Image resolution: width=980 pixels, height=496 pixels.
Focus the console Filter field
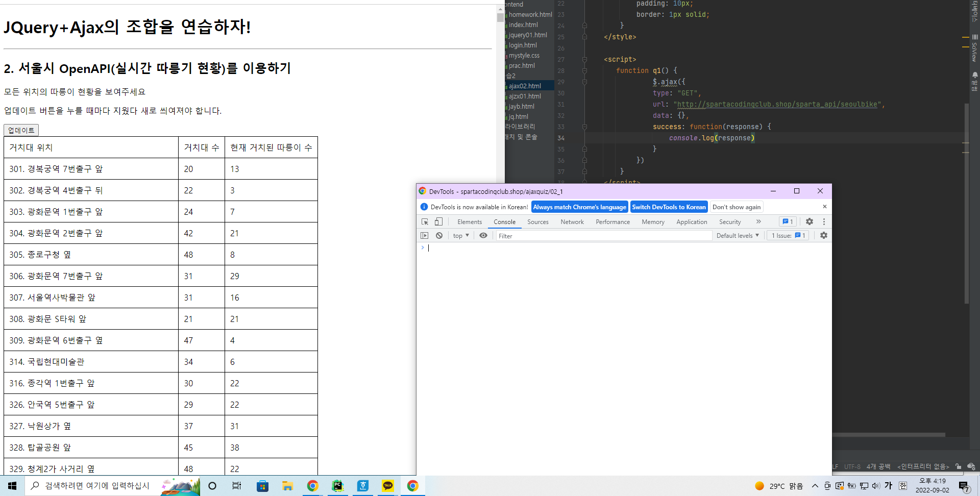click(604, 236)
